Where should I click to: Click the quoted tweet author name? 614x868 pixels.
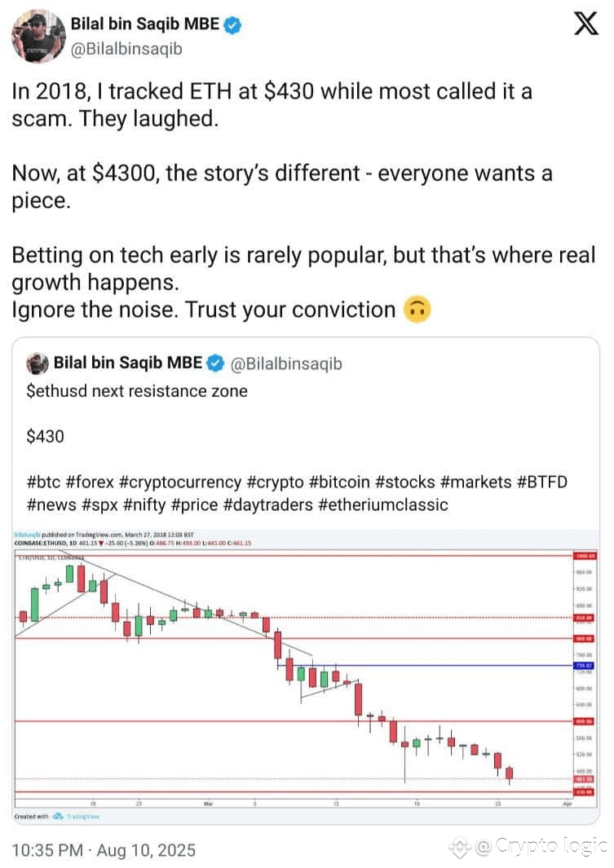[x=128, y=363]
